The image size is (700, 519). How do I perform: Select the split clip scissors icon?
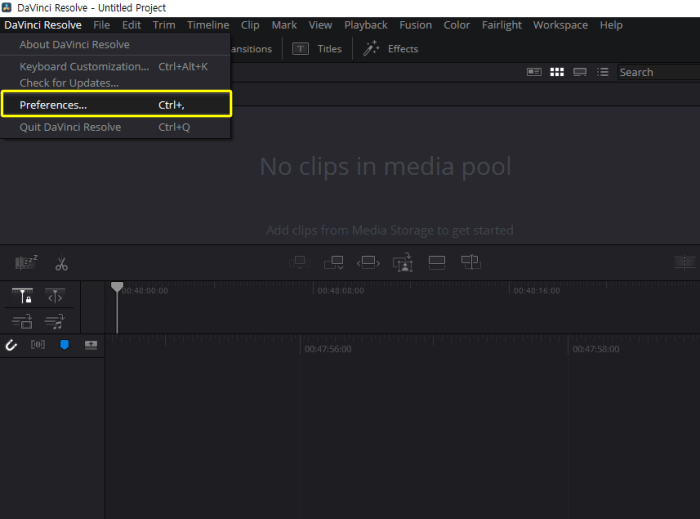[62, 264]
